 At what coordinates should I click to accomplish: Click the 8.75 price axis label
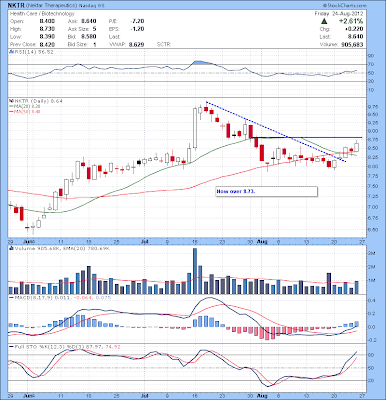pos(373,140)
